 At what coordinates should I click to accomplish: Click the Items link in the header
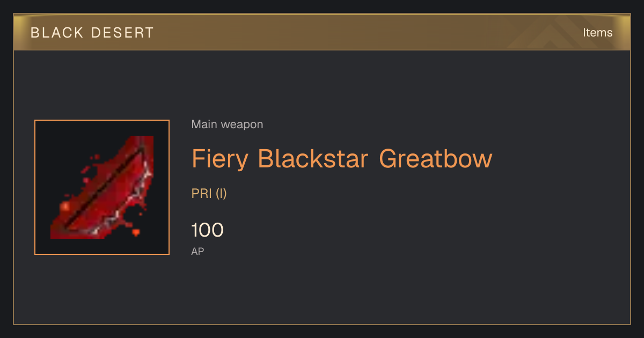597,32
